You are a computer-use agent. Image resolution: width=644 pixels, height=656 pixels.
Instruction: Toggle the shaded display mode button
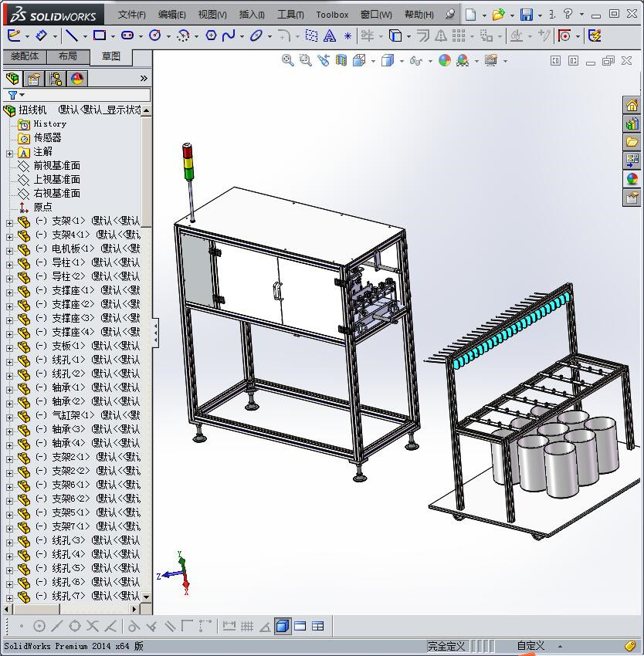pyautogui.click(x=283, y=627)
